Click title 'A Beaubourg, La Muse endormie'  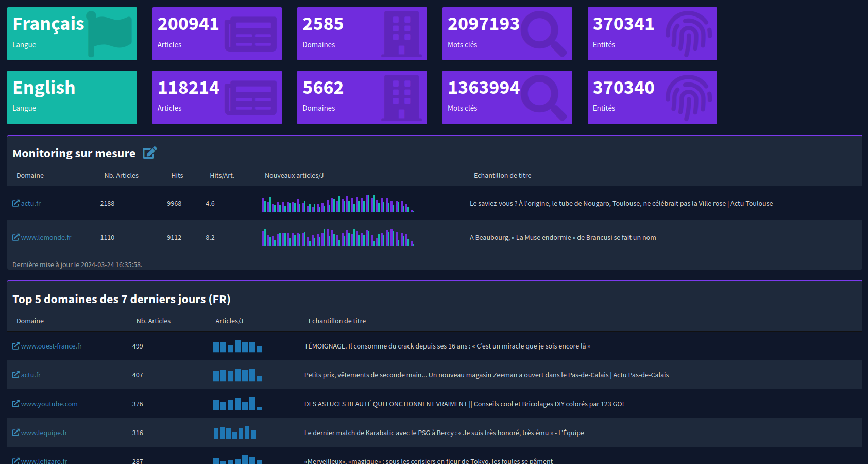coord(563,237)
